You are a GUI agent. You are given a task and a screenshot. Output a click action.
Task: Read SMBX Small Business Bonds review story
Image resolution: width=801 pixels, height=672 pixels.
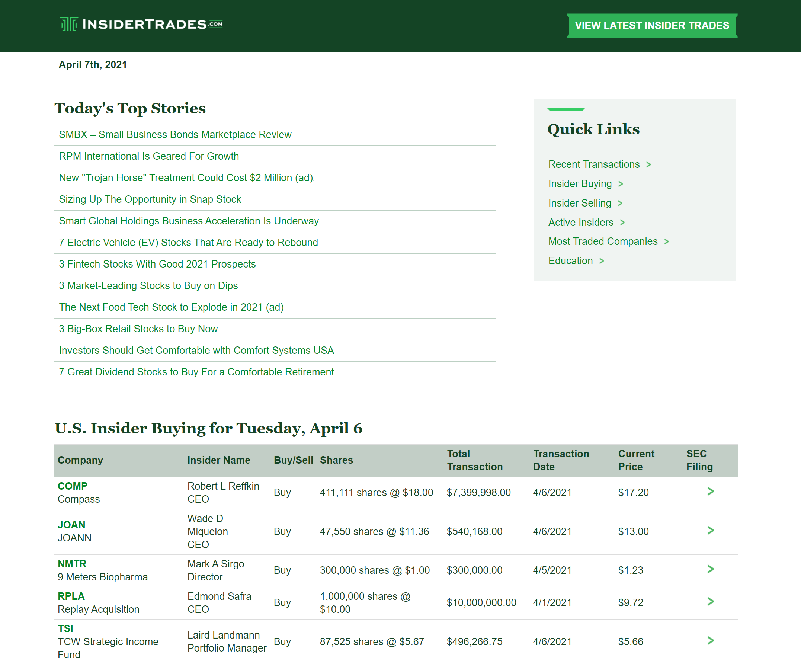point(175,135)
